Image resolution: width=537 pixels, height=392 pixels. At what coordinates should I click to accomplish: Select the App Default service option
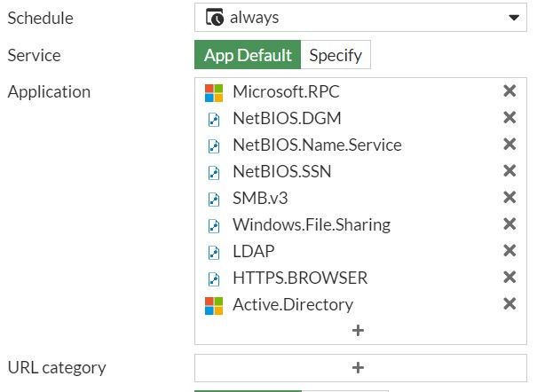pos(248,55)
